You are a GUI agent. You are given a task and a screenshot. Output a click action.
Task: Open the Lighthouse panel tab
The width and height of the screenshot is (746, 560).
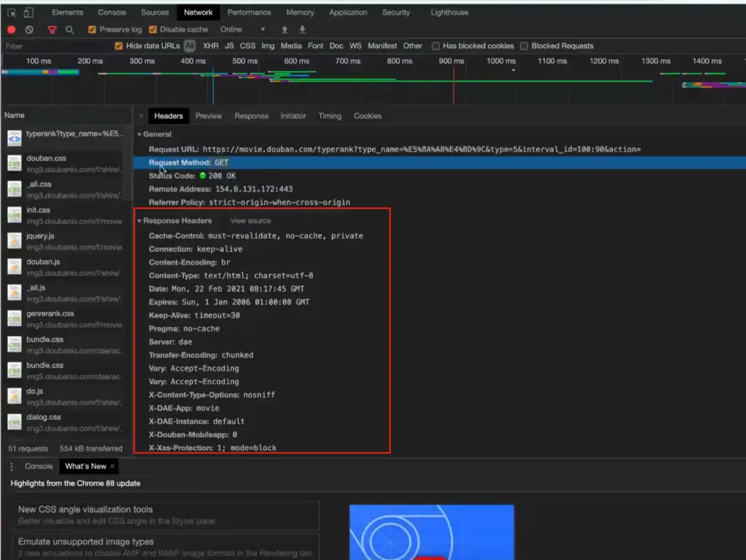(449, 12)
